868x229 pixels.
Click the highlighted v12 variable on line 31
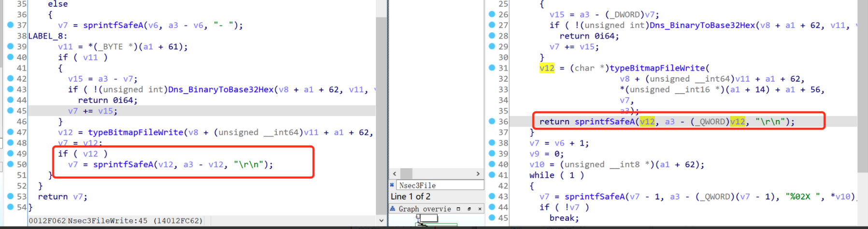(x=547, y=68)
